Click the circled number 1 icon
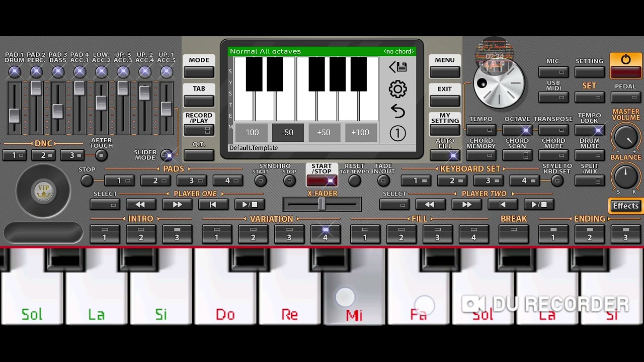The width and height of the screenshot is (644, 362). point(397,133)
